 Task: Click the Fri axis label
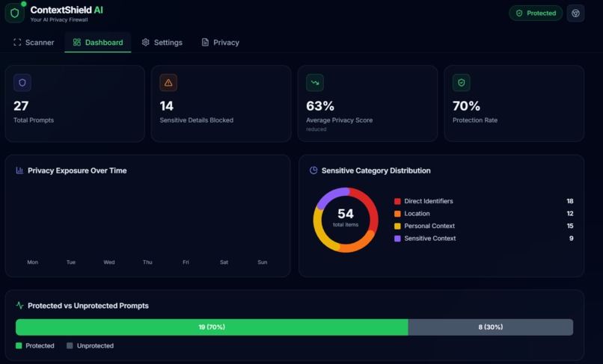point(186,262)
